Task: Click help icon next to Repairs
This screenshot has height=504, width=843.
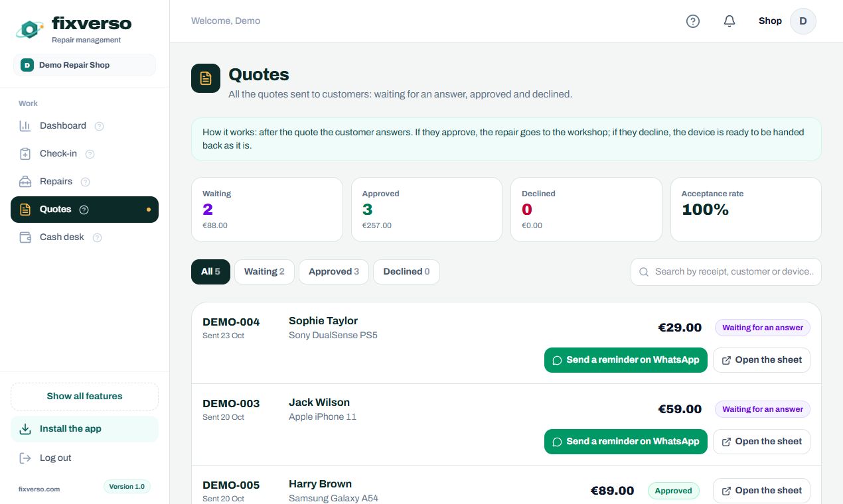Action: pyautogui.click(x=85, y=182)
